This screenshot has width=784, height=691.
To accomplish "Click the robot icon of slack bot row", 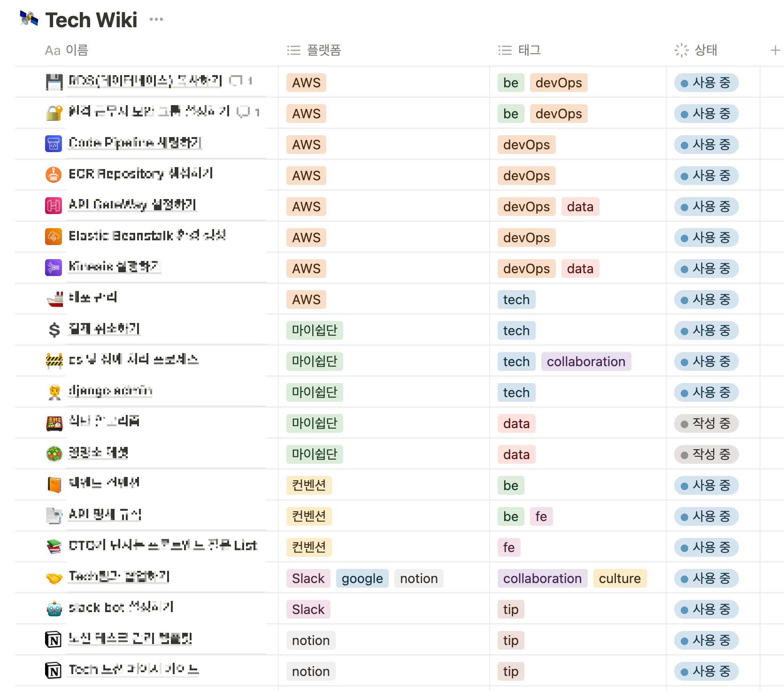I will pyautogui.click(x=54, y=609).
